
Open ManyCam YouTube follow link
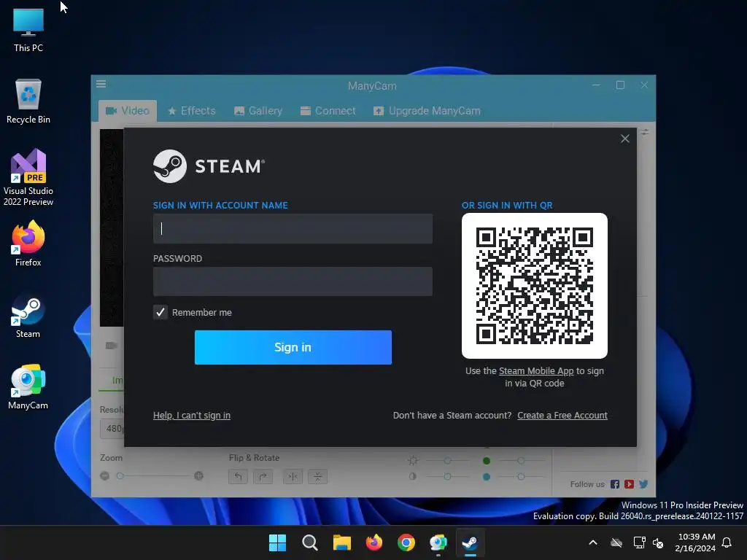[629, 484]
